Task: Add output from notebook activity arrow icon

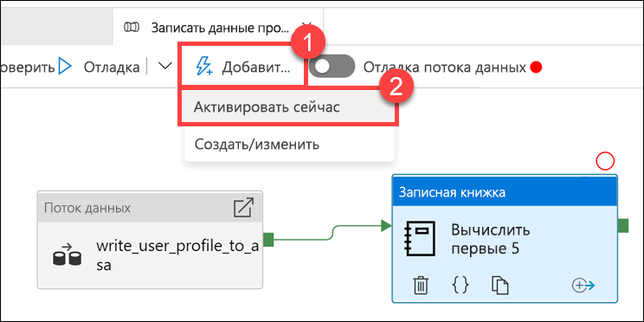Action: point(583,286)
